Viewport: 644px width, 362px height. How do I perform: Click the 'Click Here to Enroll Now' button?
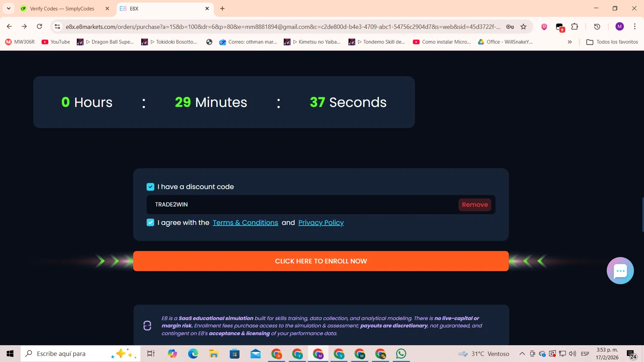coord(321,261)
